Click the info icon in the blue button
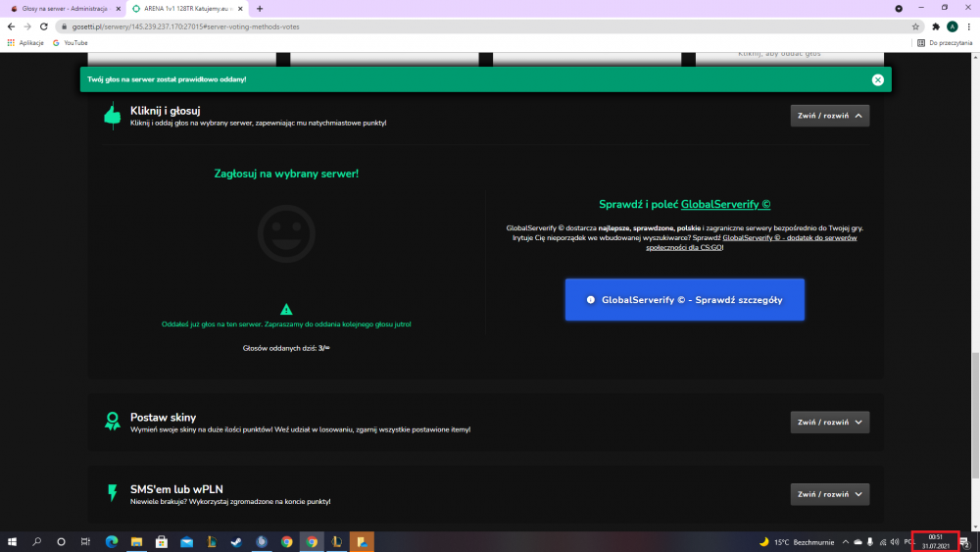This screenshot has width=980, height=552. [x=590, y=300]
